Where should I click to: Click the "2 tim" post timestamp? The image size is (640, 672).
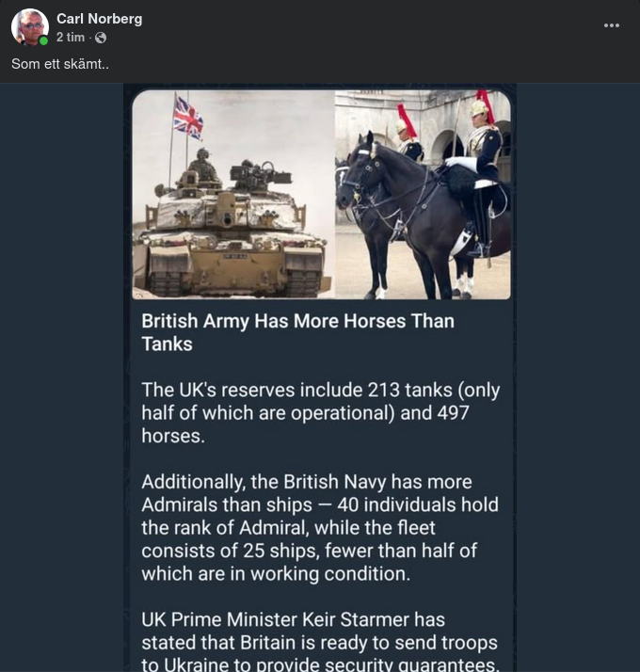pos(71,38)
